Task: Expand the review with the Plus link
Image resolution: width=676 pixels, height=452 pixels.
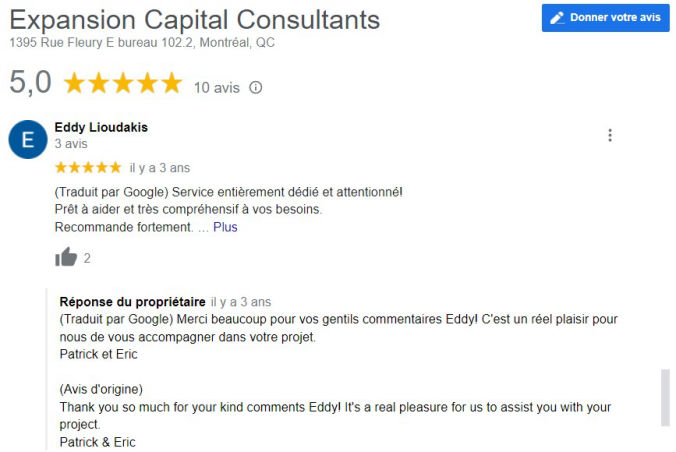Action: (225, 227)
